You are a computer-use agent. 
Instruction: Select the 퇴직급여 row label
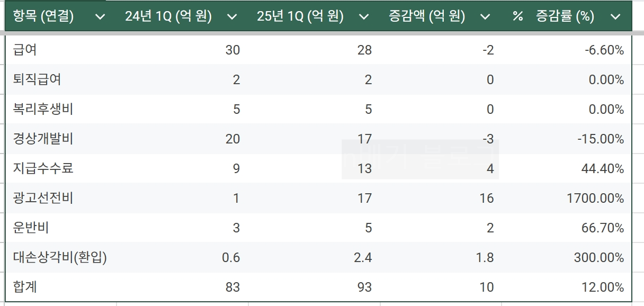click(37, 79)
